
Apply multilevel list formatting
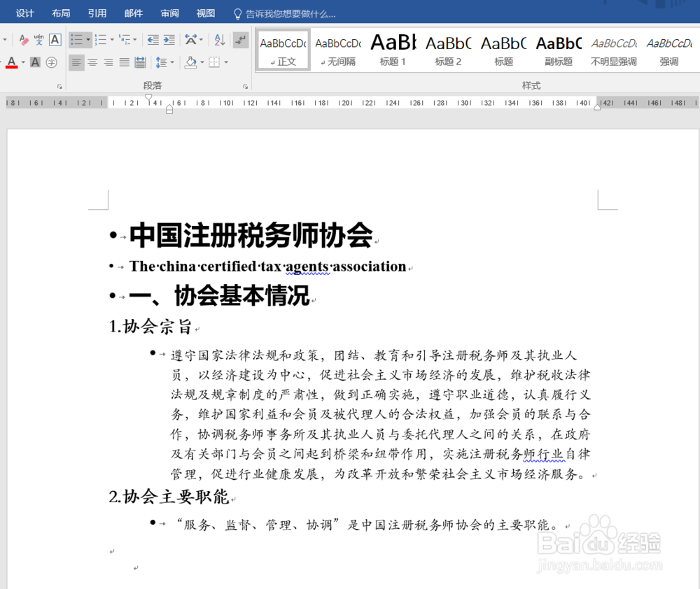coord(125,40)
